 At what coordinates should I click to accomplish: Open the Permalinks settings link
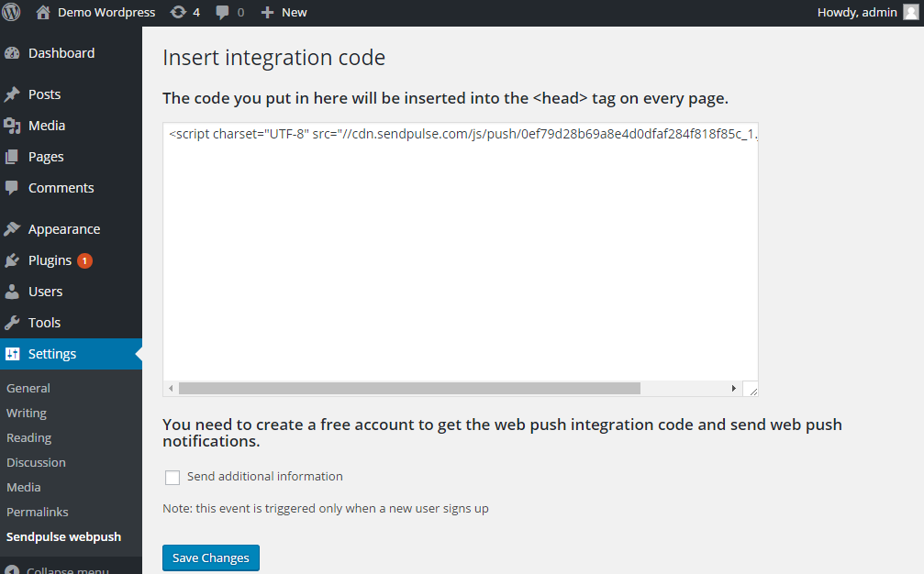[38, 512]
